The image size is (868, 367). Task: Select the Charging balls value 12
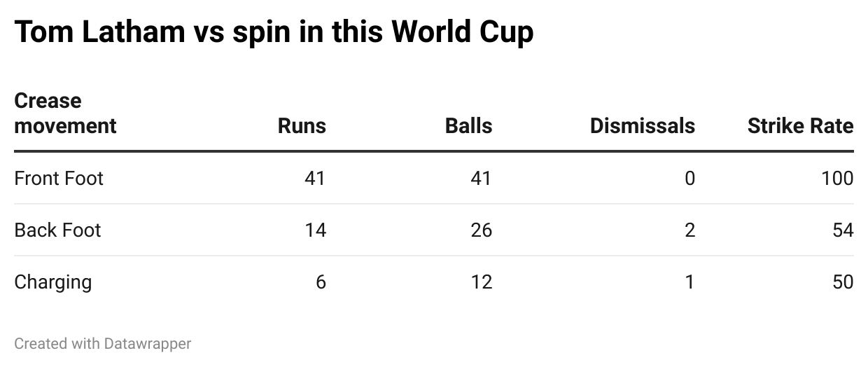[x=481, y=282]
